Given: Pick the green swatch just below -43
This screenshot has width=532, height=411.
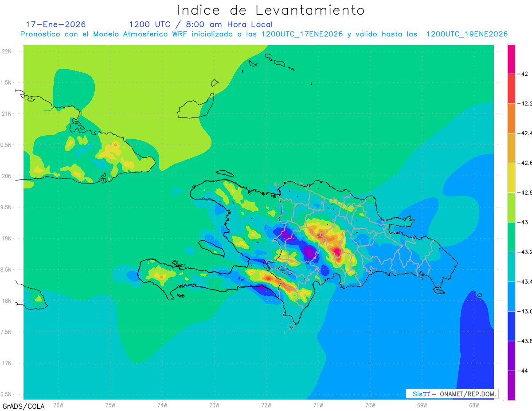Looking at the screenshot, I should click(511, 237).
